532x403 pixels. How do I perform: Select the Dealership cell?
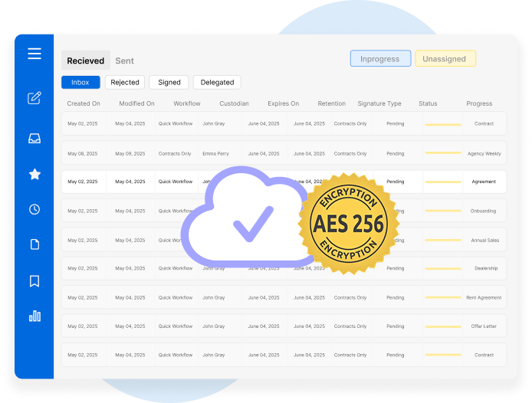(x=486, y=268)
